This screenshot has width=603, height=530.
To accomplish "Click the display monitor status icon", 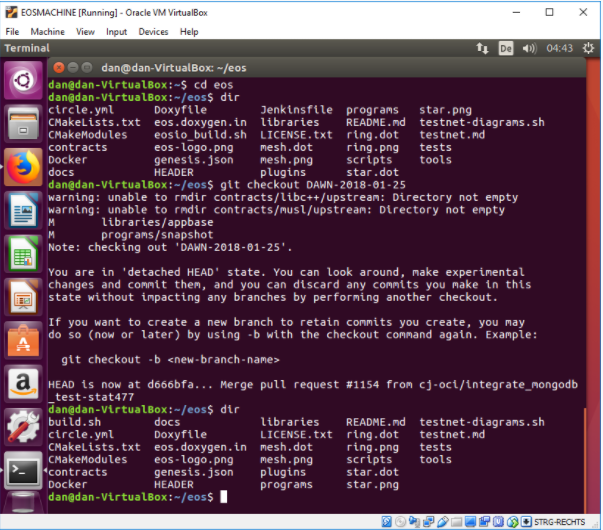I will click(470, 522).
